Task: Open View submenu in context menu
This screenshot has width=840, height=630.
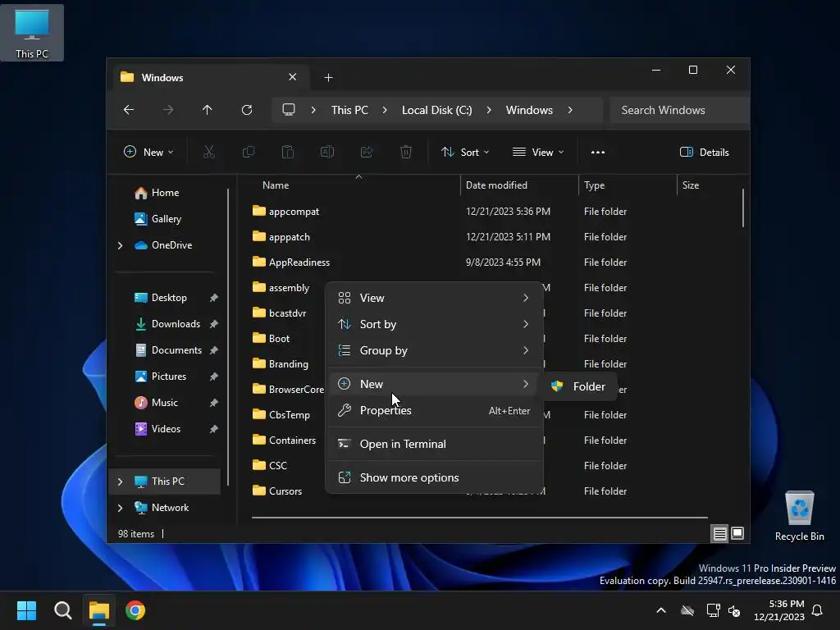Action: 434,298
